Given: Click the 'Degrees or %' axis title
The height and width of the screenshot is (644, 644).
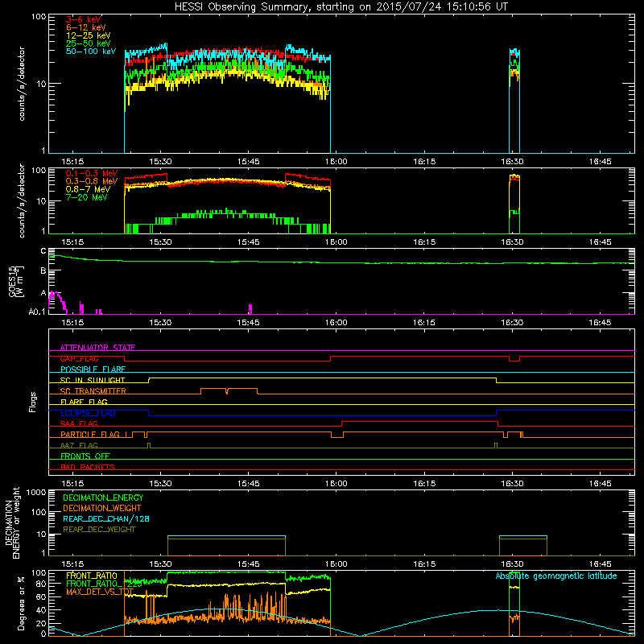Looking at the screenshot, I should click(x=20, y=603).
